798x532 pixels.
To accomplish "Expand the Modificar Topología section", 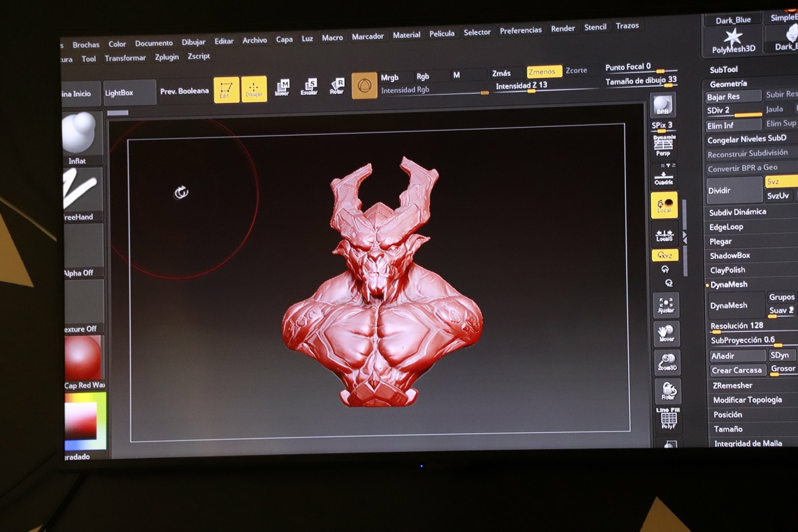I will [x=747, y=400].
